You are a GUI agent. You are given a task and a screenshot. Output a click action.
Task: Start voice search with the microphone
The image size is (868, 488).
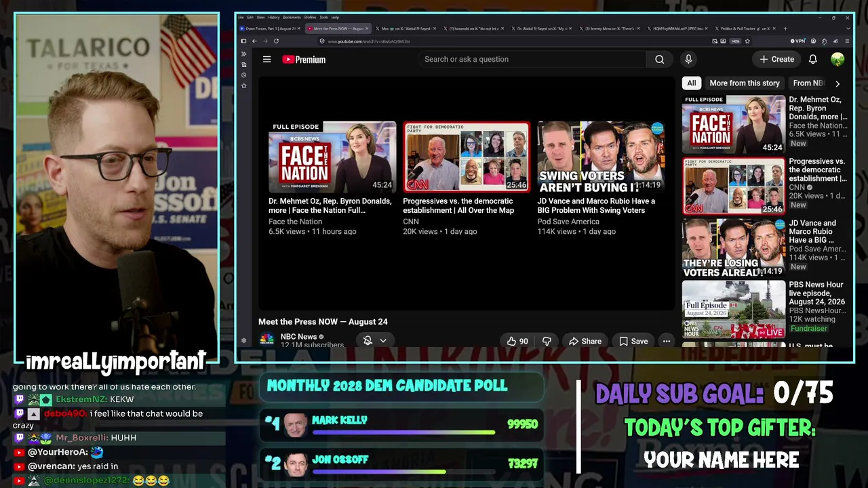click(688, 60)
